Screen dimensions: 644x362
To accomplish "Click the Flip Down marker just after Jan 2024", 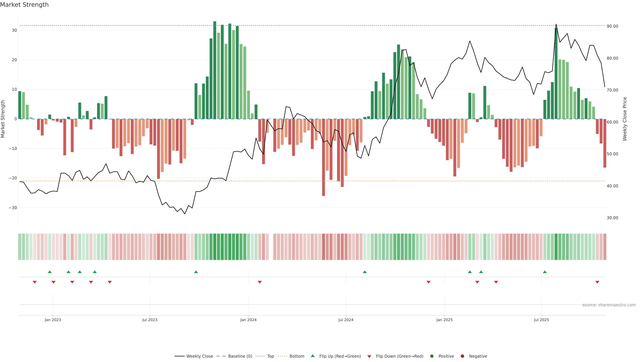I will pos(260,282).
